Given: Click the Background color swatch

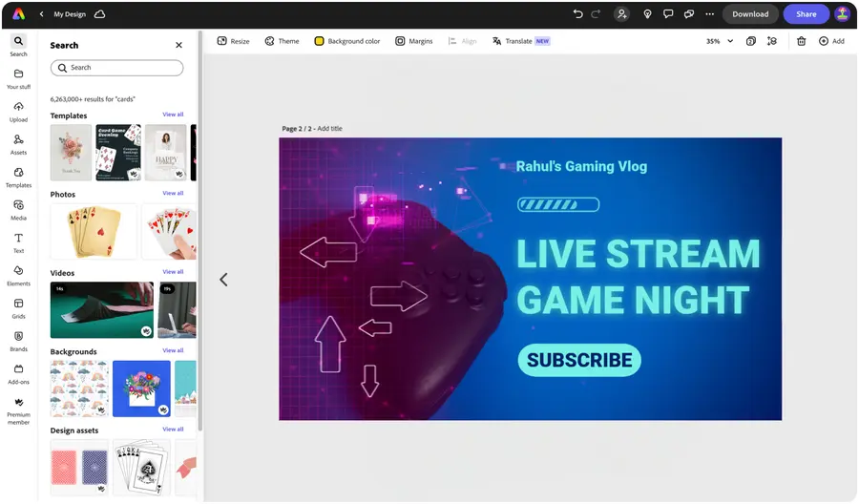Looking at the screenshot, I should (319, 41).
